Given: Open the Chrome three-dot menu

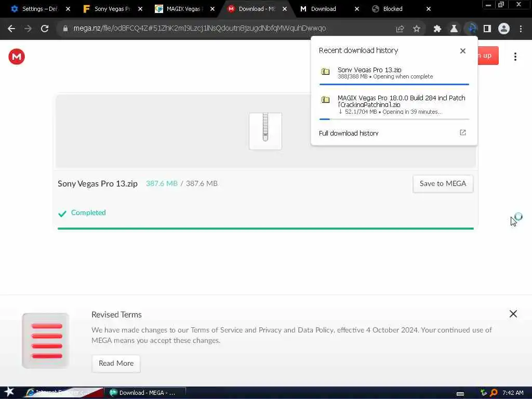Looking at the screenshot, I should (x=521, y=29).
